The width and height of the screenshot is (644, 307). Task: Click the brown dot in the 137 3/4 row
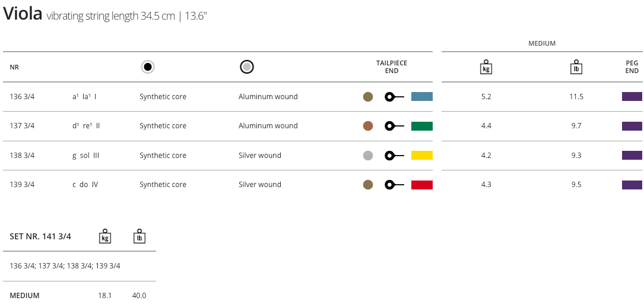pos(368,126)
